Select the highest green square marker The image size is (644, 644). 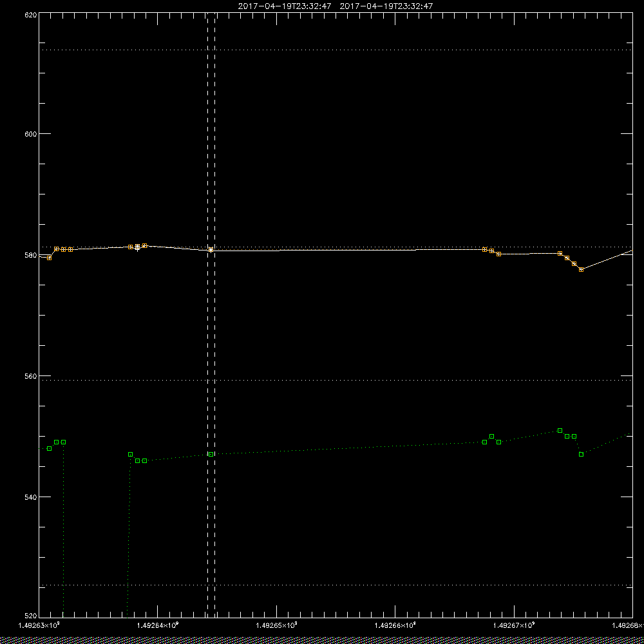(560, 430)
